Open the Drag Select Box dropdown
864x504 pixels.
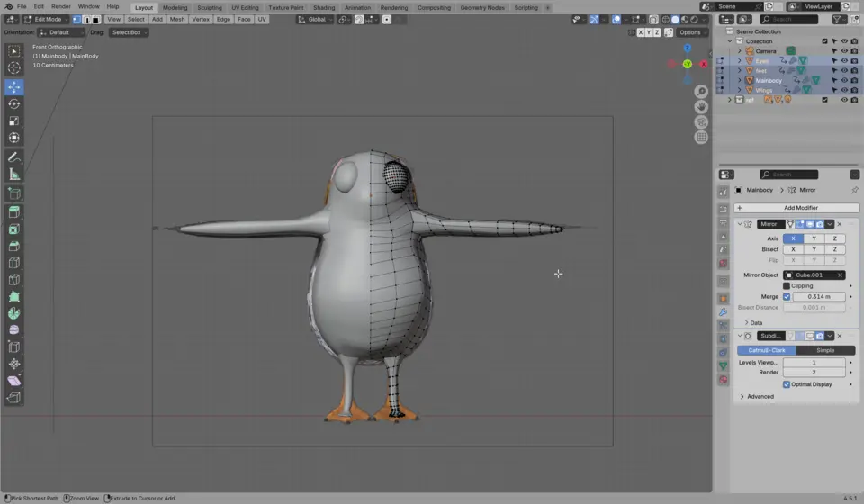pyautogui.click(x=129, y=32)
